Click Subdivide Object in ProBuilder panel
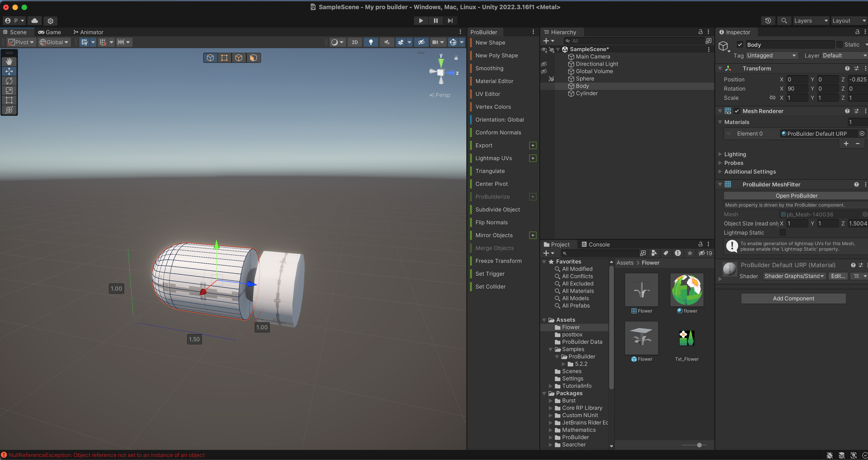The height and width of the screenshot is (460, 868). point(497,209)
